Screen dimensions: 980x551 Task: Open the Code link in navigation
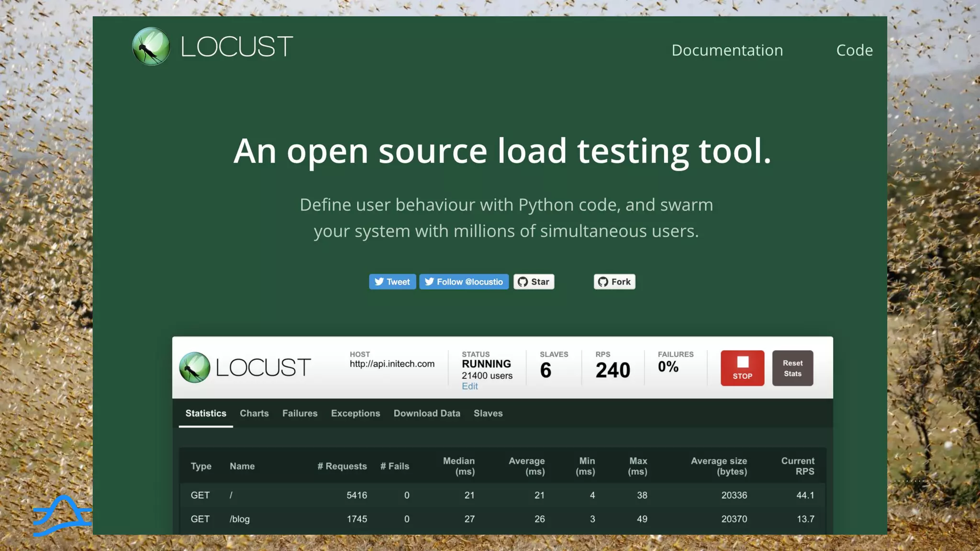(x=854, y=50)
